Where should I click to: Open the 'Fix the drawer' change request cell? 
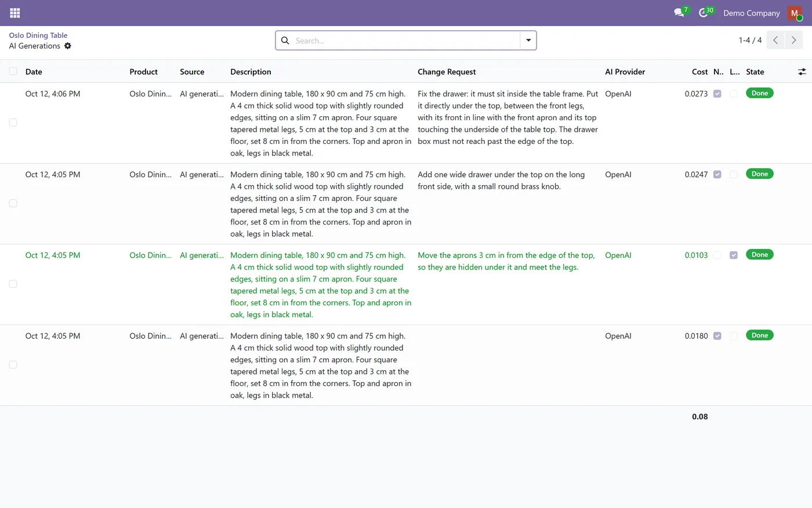coord(508,117)
